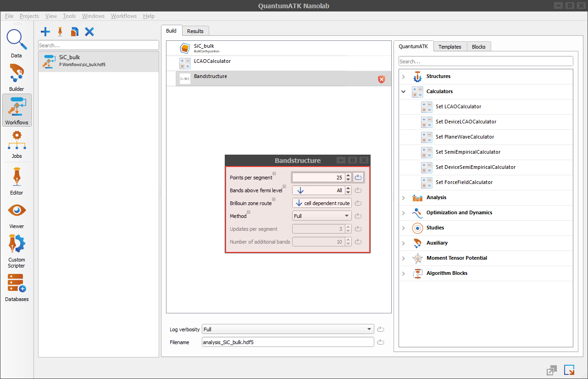The image size is (588, 379).
Task: Click the orange pen workflow toolbar icon
Action: coord(60,32)
